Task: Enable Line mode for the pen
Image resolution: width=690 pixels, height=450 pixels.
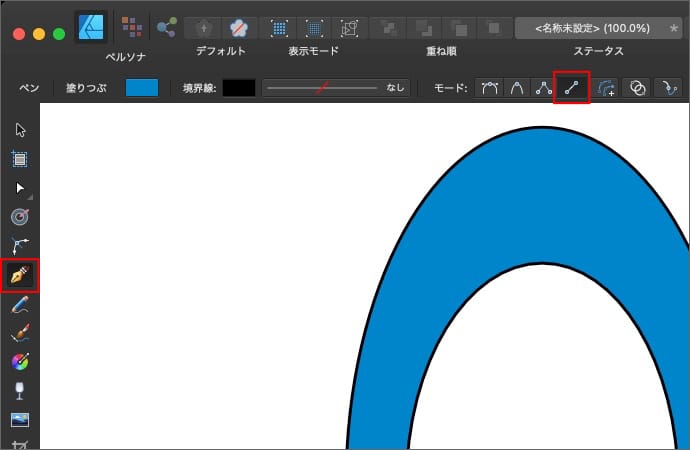Action: [571, 88]
